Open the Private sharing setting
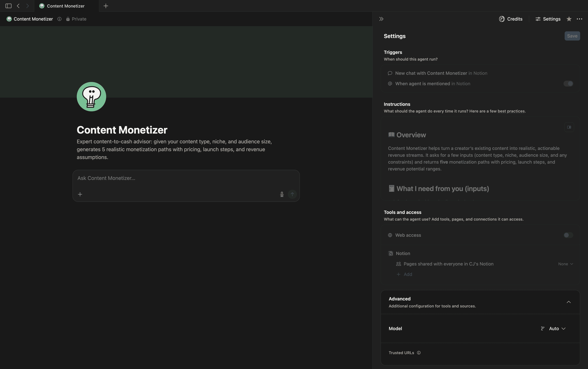588x369 pixels. [76, 19]
